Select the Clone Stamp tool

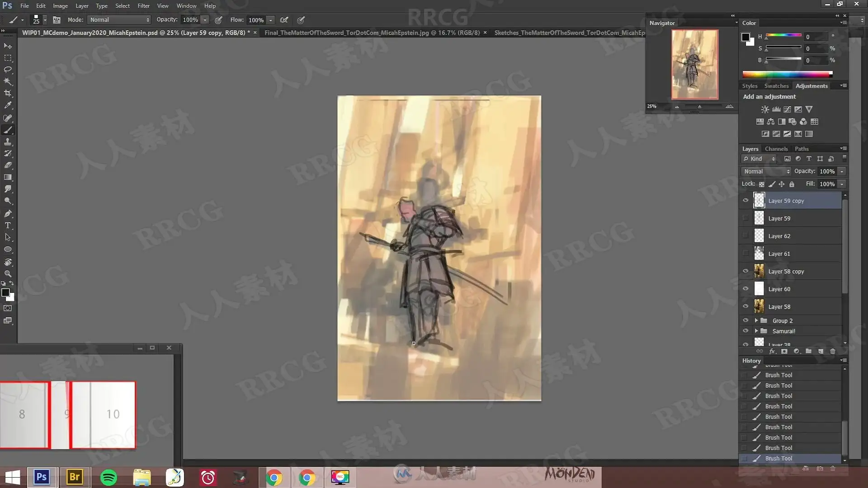coord(8,142)
